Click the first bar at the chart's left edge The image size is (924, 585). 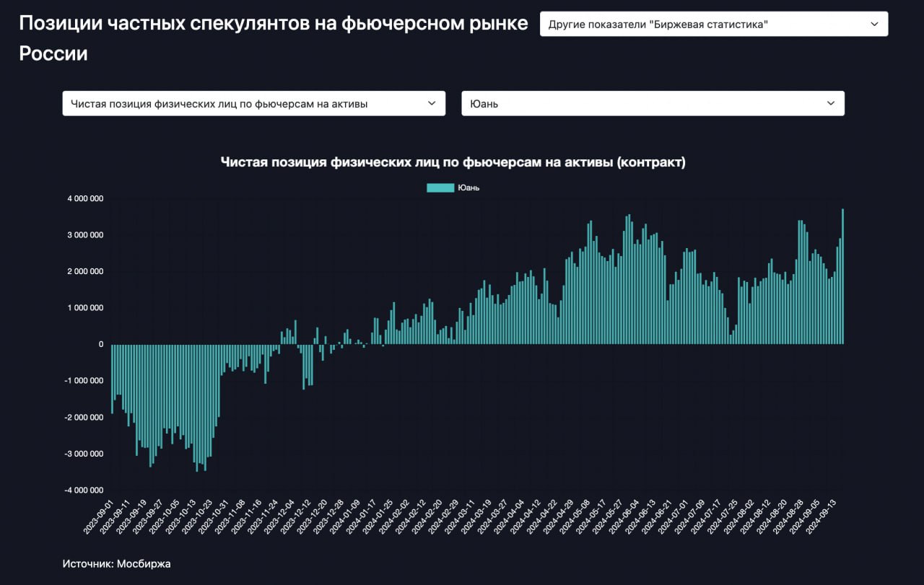click(x=112, y=378)
